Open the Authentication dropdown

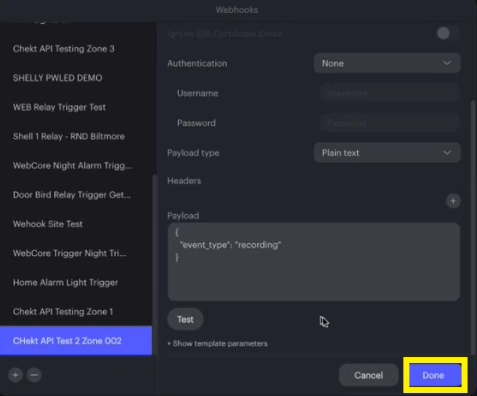[x=387, y=63]
